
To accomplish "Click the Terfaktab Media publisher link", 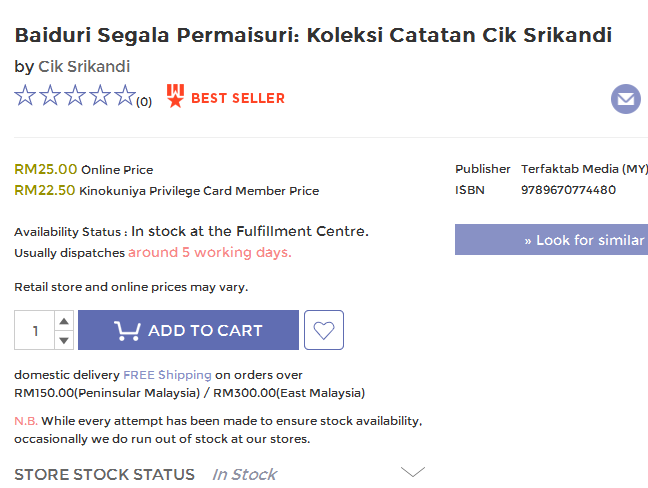I will pyautogui.click(x=584, y=169).
